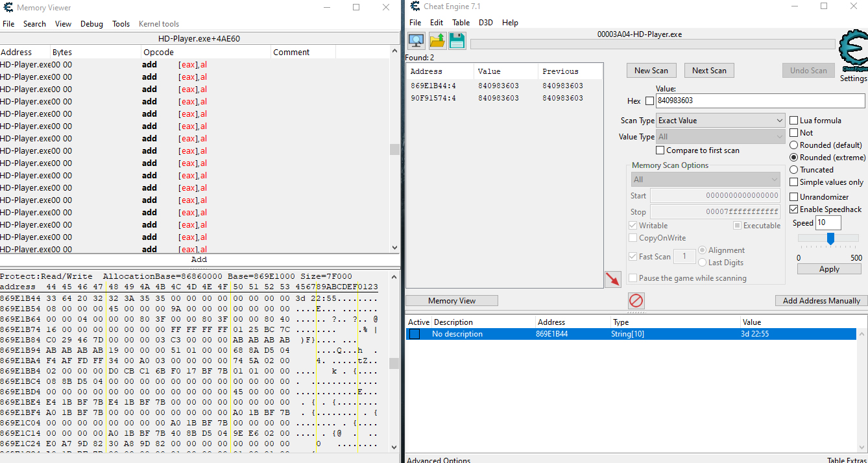Click Add Address Manually button

point(821,301)
